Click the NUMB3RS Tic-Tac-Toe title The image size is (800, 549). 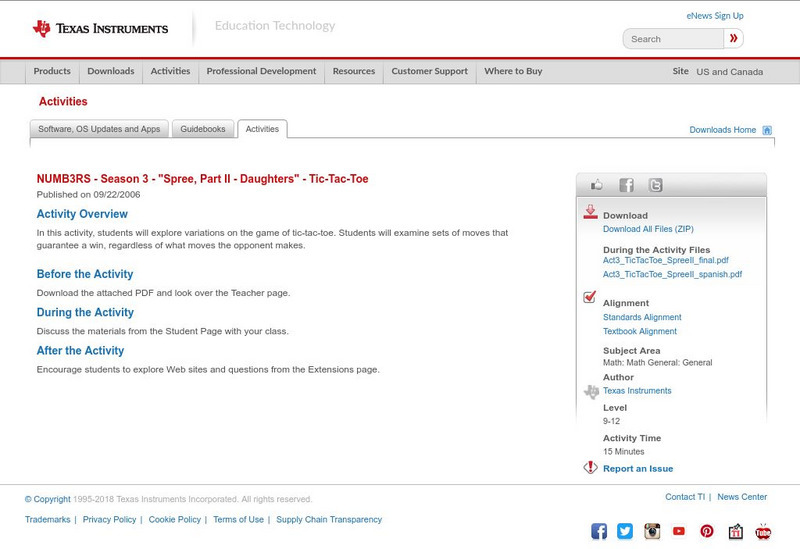(202, 179)
